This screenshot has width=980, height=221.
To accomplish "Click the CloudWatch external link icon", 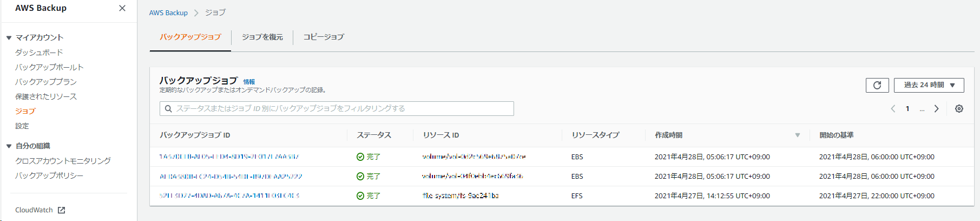I will [62, 210].
